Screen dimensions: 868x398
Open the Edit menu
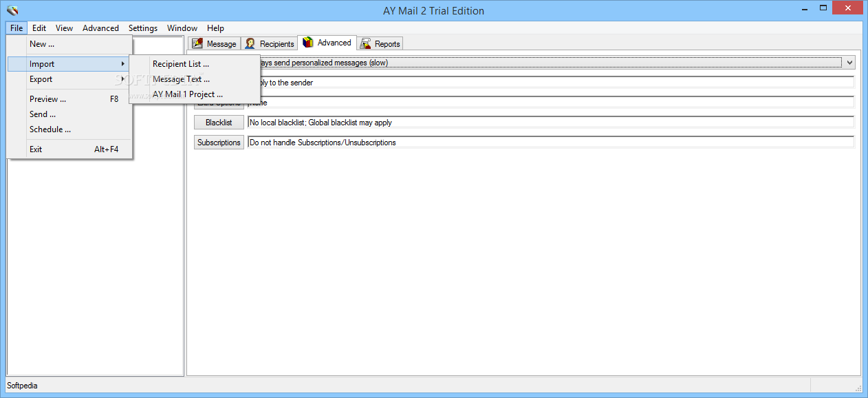click(39, 28)
